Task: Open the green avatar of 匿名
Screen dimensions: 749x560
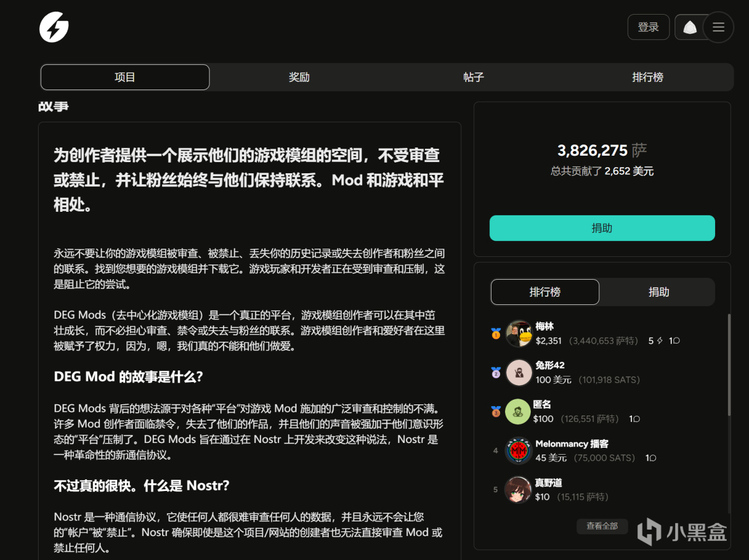Action: point(518,412)
